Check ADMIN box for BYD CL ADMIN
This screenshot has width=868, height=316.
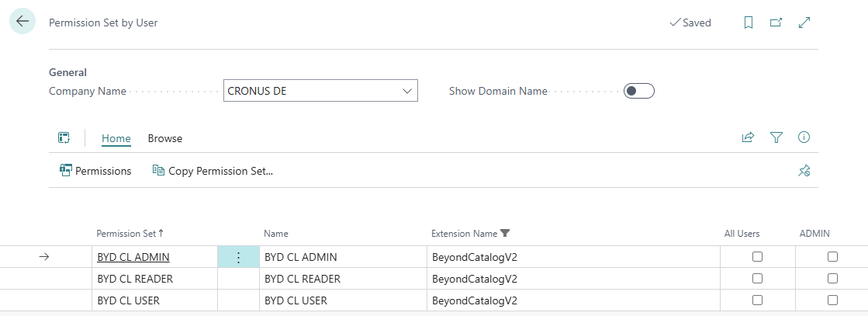pyautogui.click(x=832, y=257)
